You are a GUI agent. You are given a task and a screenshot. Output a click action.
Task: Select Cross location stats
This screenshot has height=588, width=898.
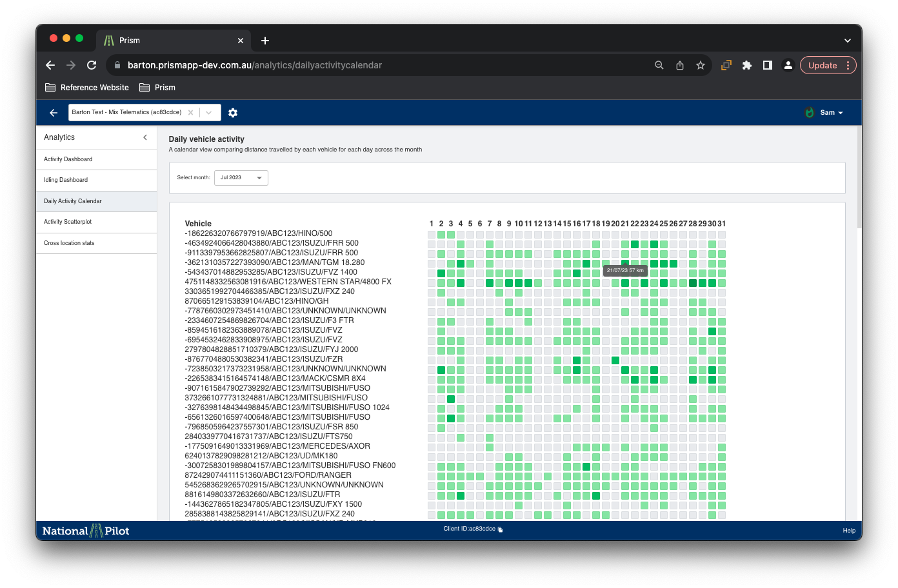point(69,243)
